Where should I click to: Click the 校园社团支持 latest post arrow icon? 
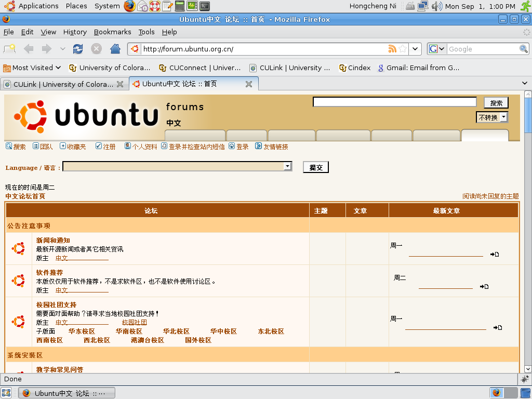pyautogui.click(x=498, y=327)
